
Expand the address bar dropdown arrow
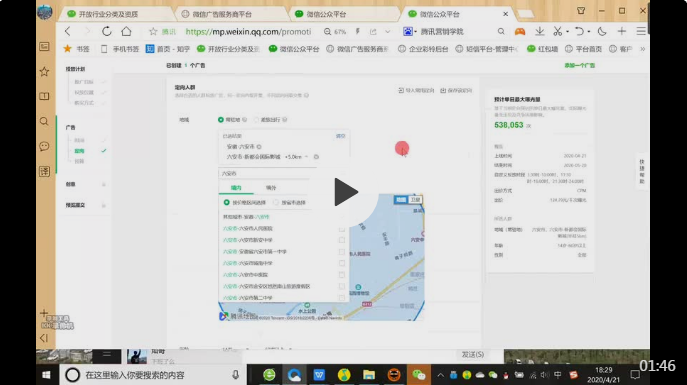(x=387, y=32)
